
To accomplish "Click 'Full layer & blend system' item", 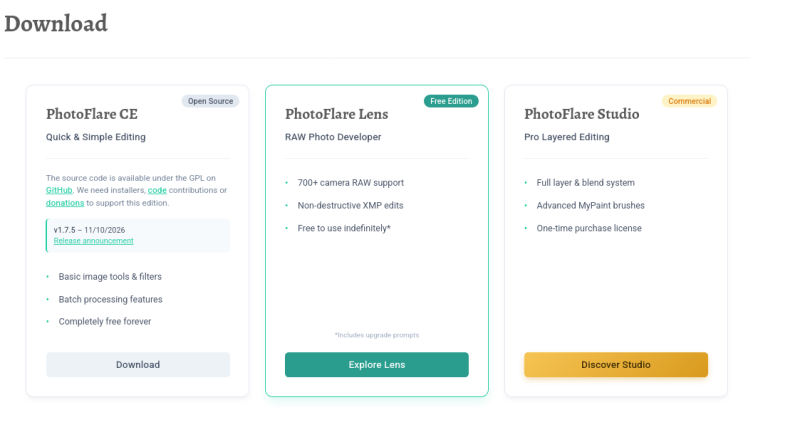I will [585, 183].
